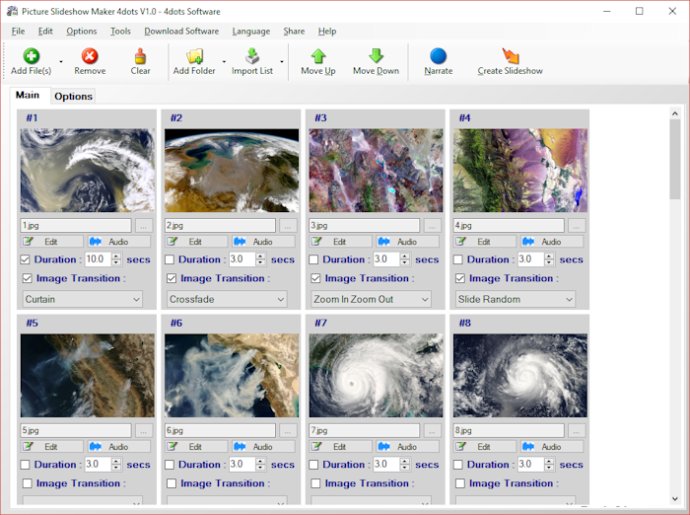This screenshot has width=690, height=515.
Task: Open the Tools menu
Action: [x=120, y=31]
